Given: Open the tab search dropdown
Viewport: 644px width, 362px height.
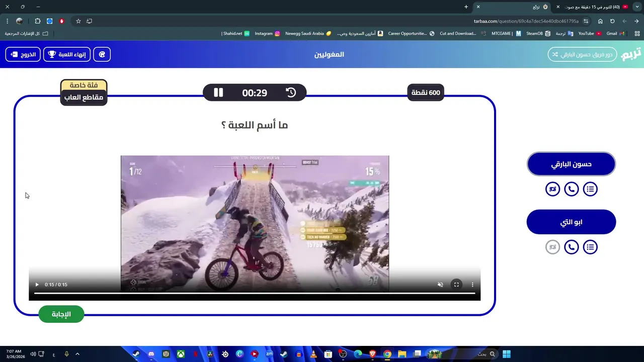Looking at the screenshot, I should click(x=637, y=7).
